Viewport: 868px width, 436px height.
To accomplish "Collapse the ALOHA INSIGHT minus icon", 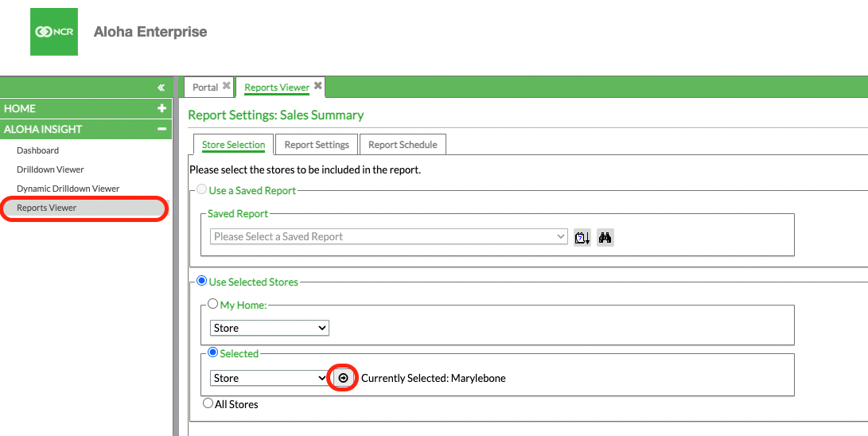I will [162, 129].
